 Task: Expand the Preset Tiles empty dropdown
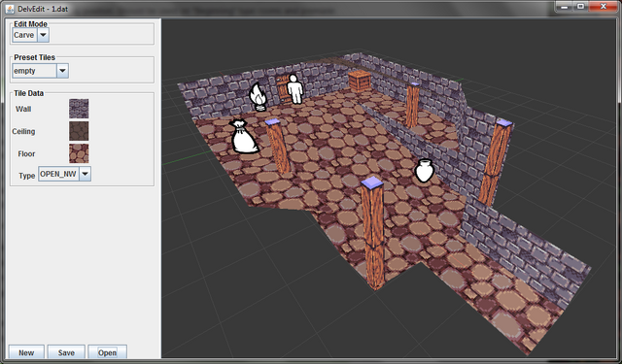pyautogui.click(x=62, y=71)
